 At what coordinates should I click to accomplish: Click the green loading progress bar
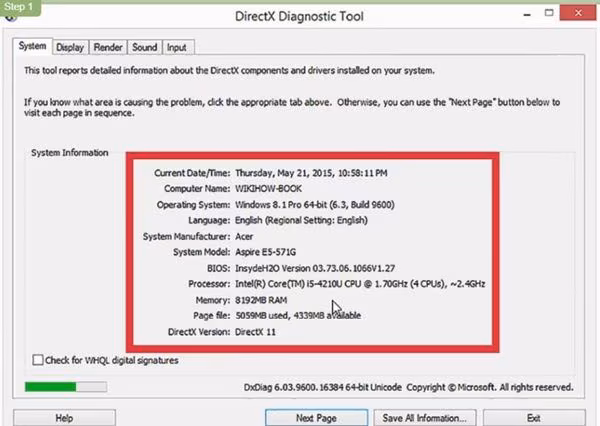click(66, 387)
